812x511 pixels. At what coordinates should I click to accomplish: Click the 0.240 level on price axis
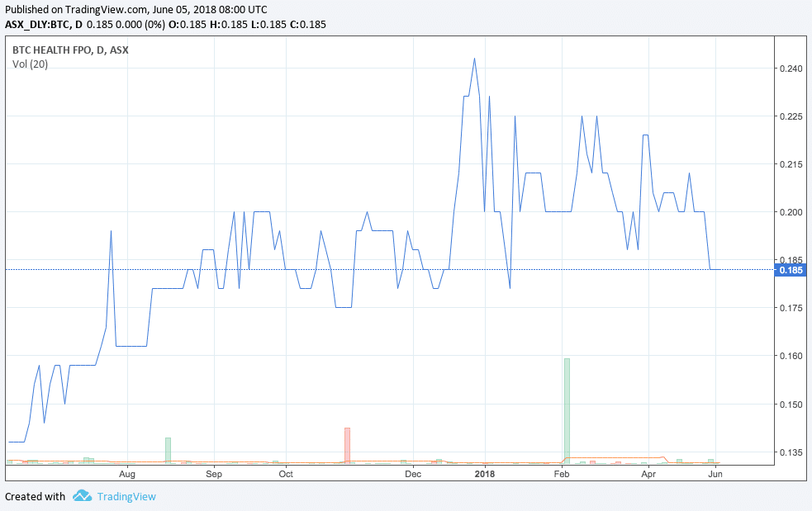click(x=791, y=69)
